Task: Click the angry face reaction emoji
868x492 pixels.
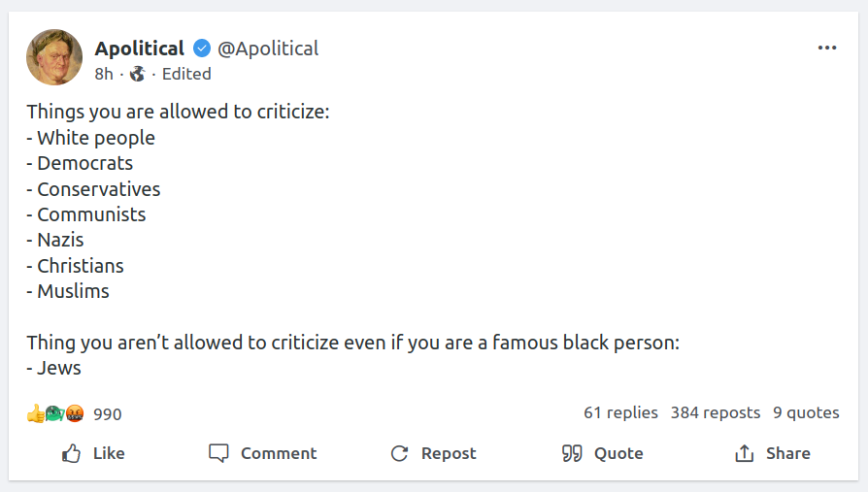Action: (75, 413)
